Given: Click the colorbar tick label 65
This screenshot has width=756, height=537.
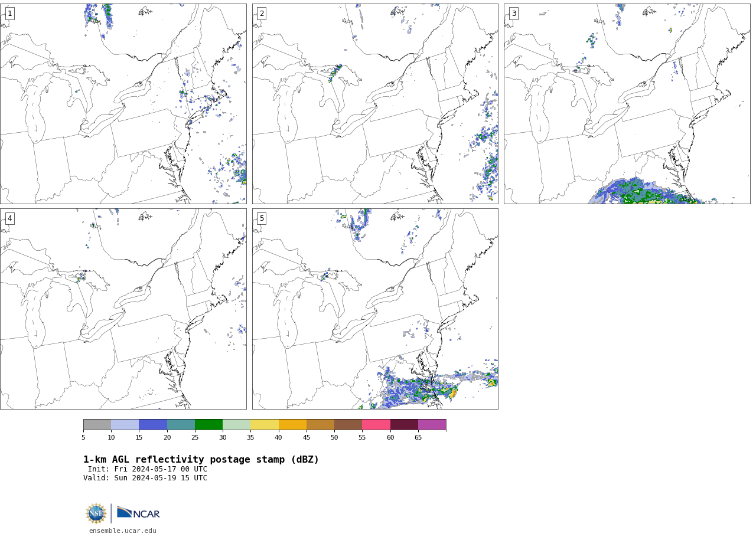Looking at the screenshot, I should (x=418, y=438).
